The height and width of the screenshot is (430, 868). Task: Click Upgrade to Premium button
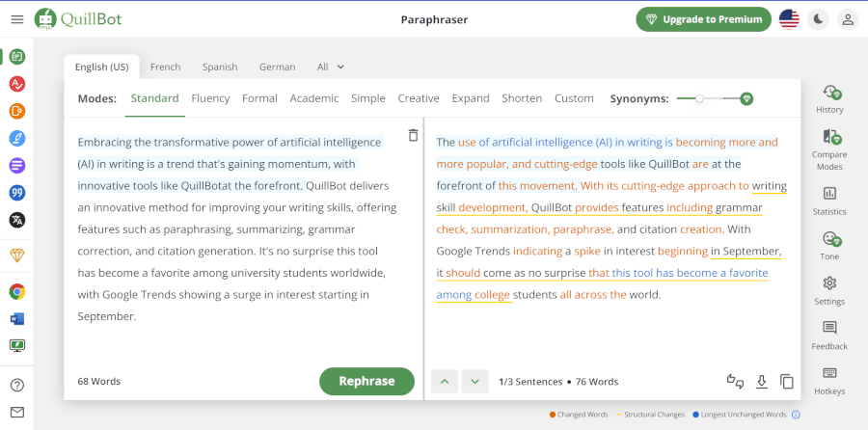click(704, 19)
